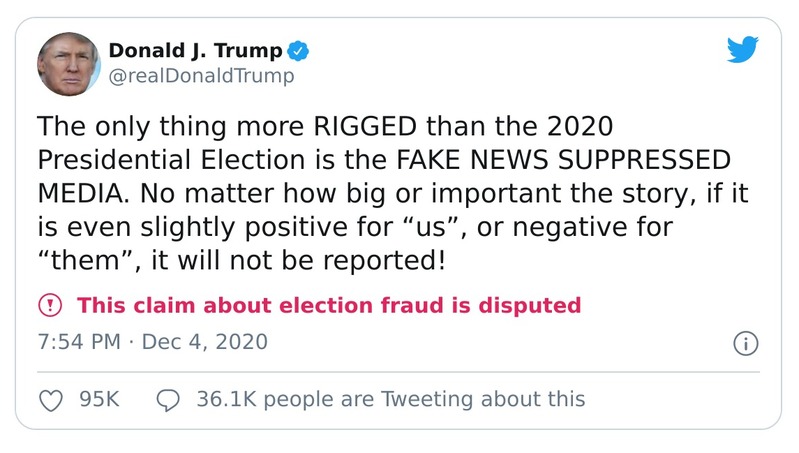Open 36.1K people are Tweeting about this
This screenshot has height=453, width=799.
[391, 399]
